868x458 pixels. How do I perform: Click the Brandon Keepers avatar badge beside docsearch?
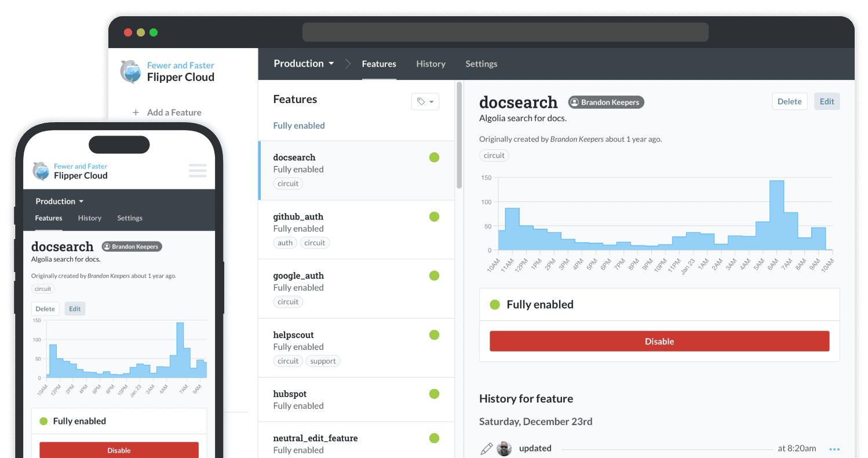(x=606, y=102)
